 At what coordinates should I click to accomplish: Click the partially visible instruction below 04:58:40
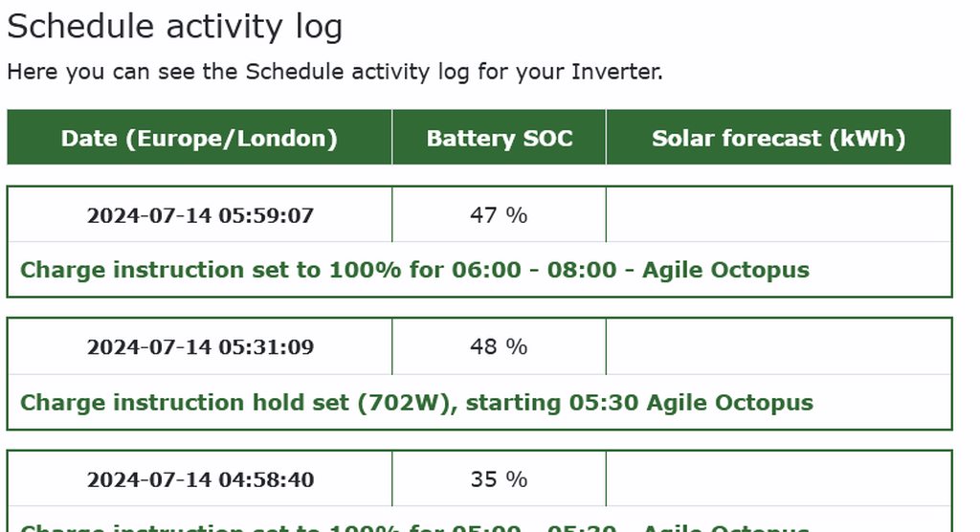[414, 526]
